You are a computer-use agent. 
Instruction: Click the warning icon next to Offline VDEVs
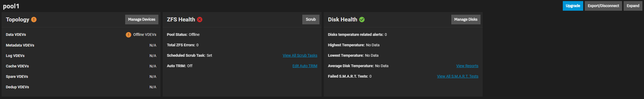tap(128, 35)
